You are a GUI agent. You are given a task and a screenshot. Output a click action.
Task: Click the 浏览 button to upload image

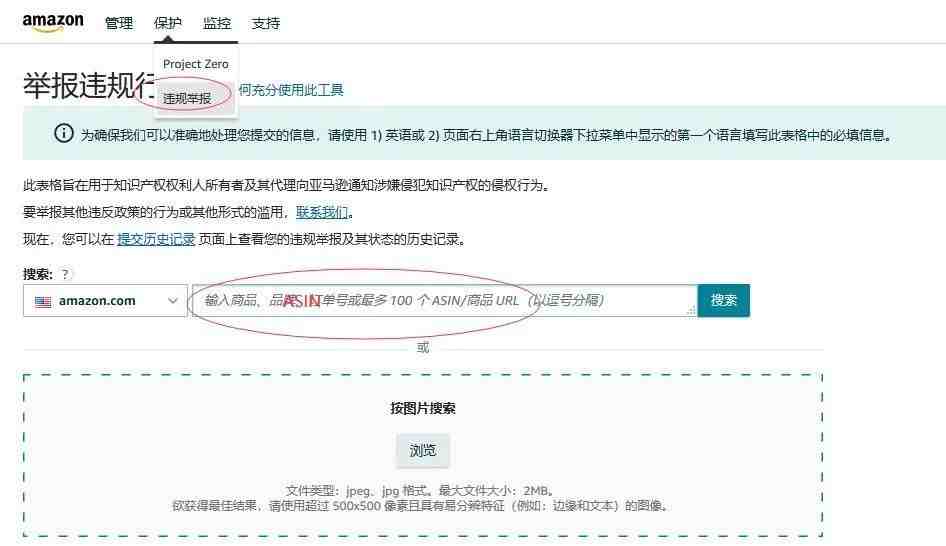pyautogui.click(x=422, y=450)
